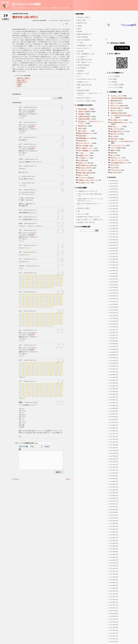
Task: Open the 2014年12月 archive
Action: (x=114, y=535)
